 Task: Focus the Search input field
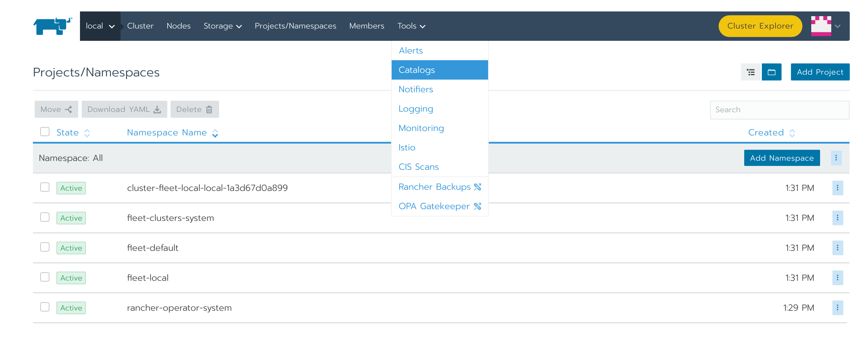click(x=779, y=110)
